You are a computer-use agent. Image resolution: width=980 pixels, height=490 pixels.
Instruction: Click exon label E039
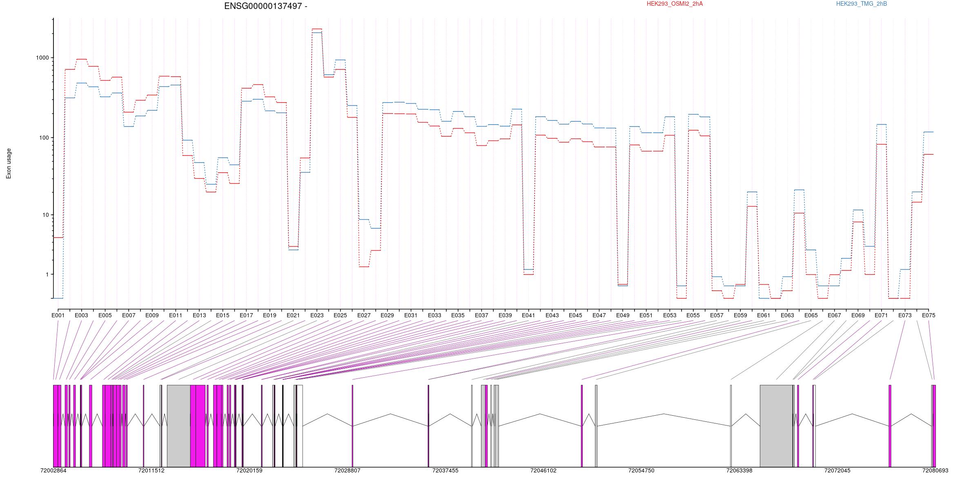(x=505, y=315)
